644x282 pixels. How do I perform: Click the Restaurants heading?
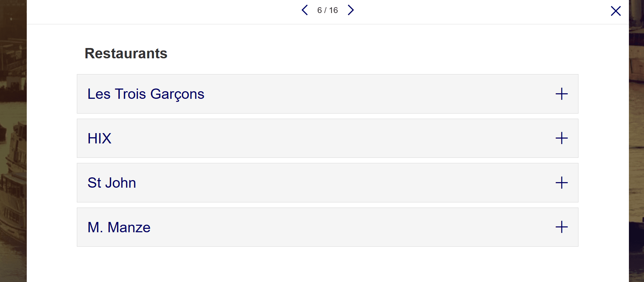126,54
